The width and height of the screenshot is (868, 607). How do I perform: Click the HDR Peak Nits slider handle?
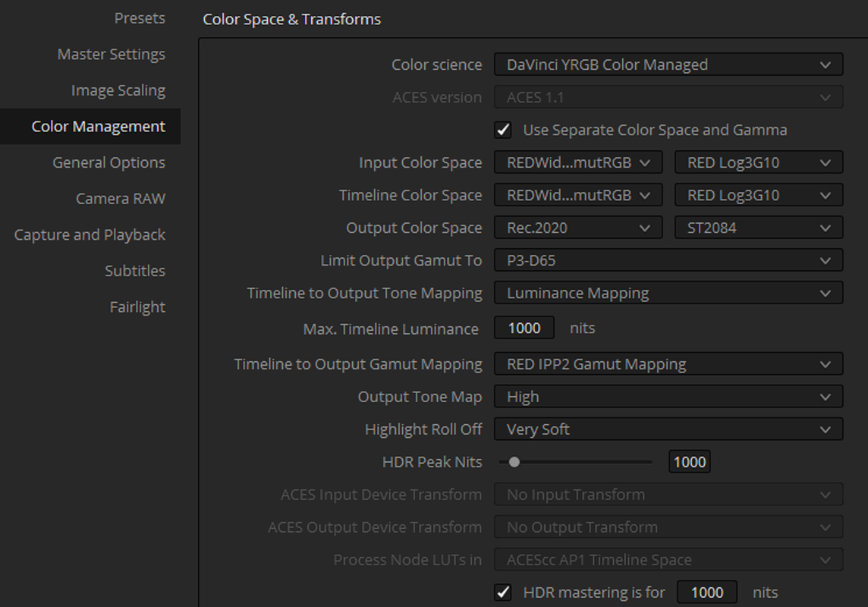(514, 462)
